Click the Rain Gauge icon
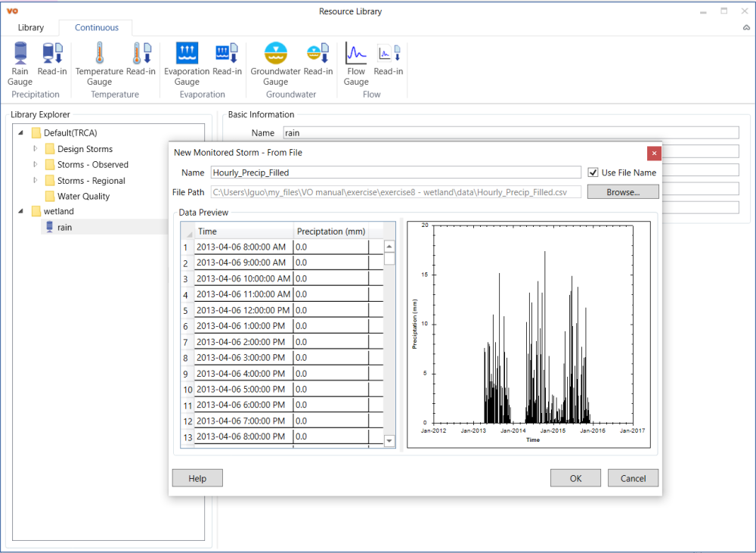 [x=20, y=54]
